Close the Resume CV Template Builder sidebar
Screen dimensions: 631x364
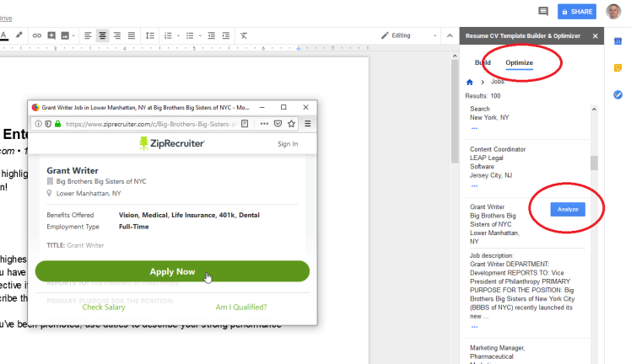coord(596,35)
